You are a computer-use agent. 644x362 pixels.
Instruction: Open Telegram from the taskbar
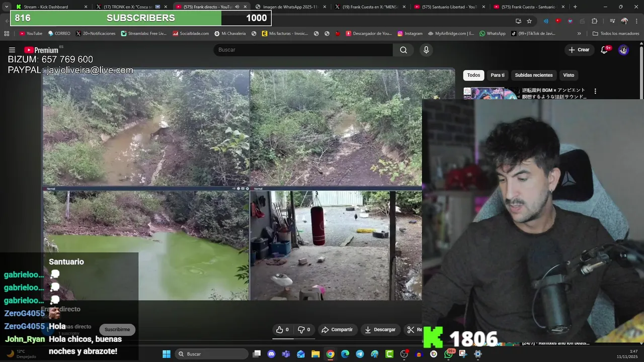click(360, 354)
